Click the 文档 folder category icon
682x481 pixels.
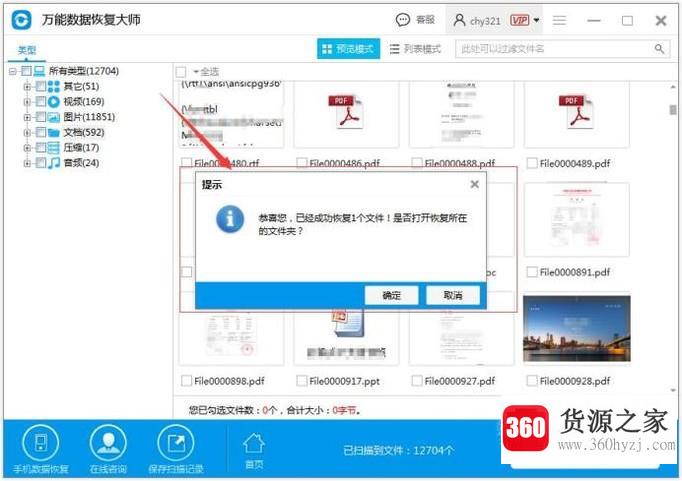[x=53, y=132]
